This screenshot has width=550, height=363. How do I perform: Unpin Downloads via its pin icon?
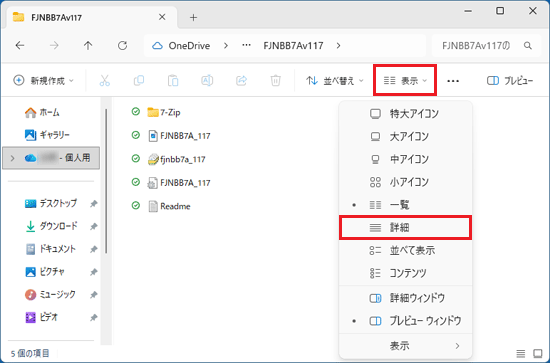[x=93, y=227]
